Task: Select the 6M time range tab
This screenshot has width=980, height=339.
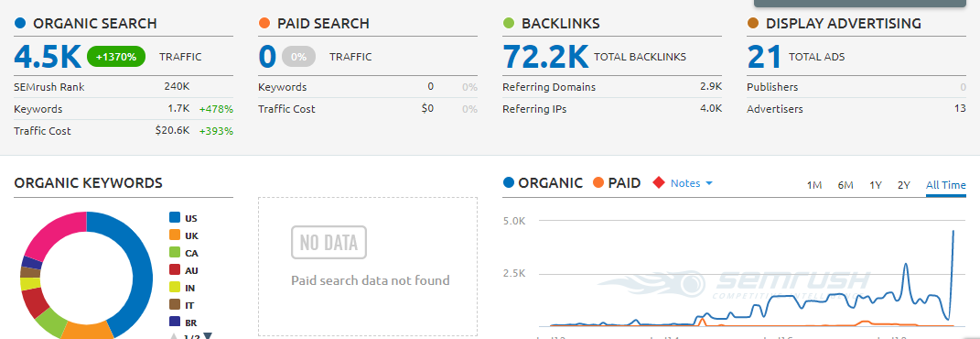Action: 845,185
